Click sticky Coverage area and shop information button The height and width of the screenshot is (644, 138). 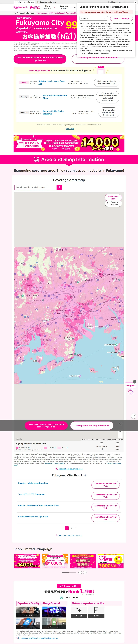tap(92, 425)
